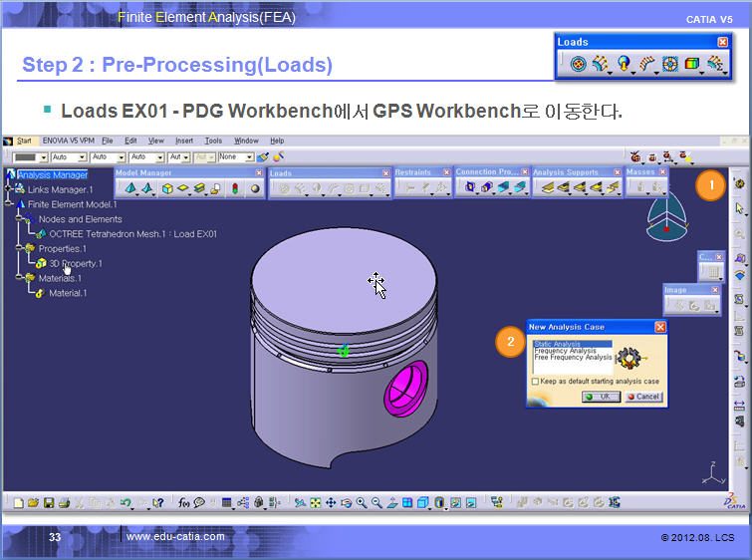Open the Insert menu
The image size is (752, 560).
[184, 141]
